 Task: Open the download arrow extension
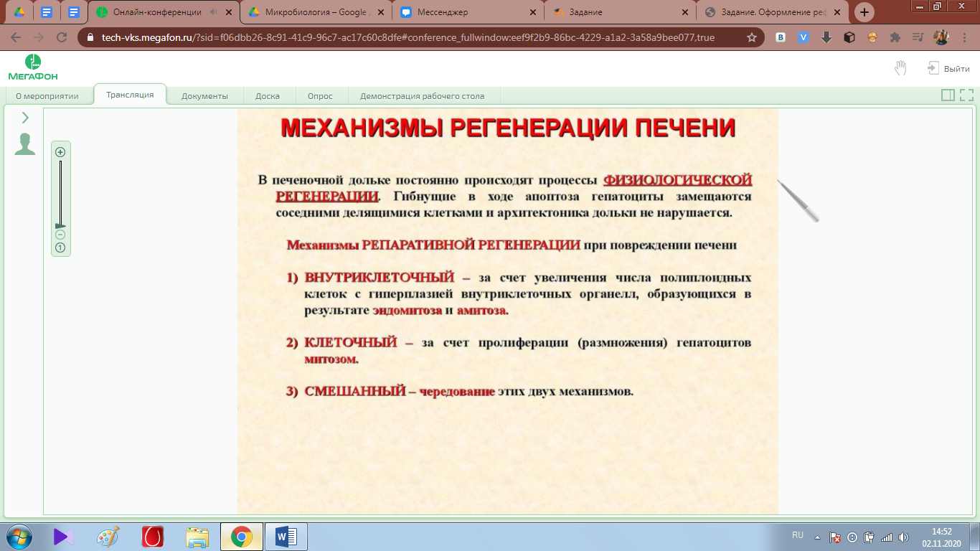[826, 37]
